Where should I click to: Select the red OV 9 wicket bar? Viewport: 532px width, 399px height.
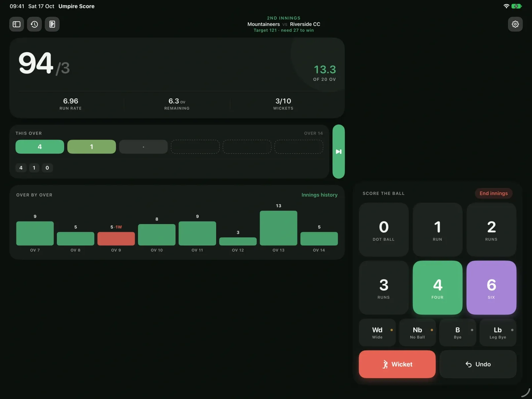coord(116,239)
